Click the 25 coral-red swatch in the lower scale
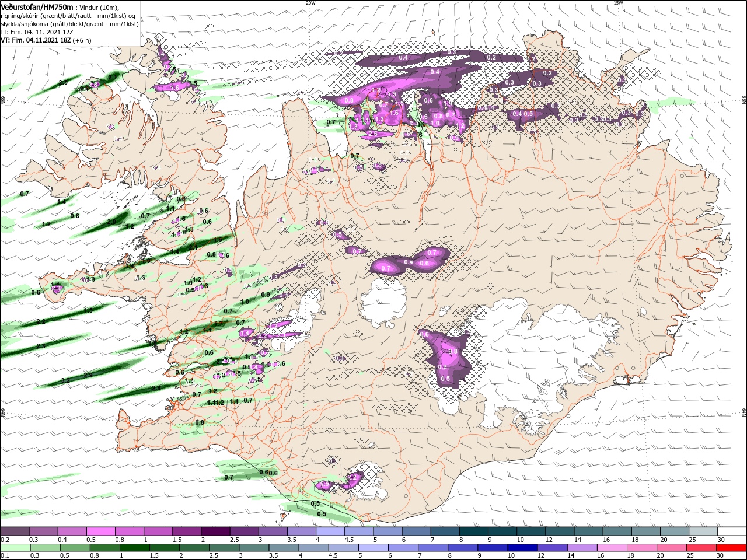 pyautogui.click(x=701, y=548)
